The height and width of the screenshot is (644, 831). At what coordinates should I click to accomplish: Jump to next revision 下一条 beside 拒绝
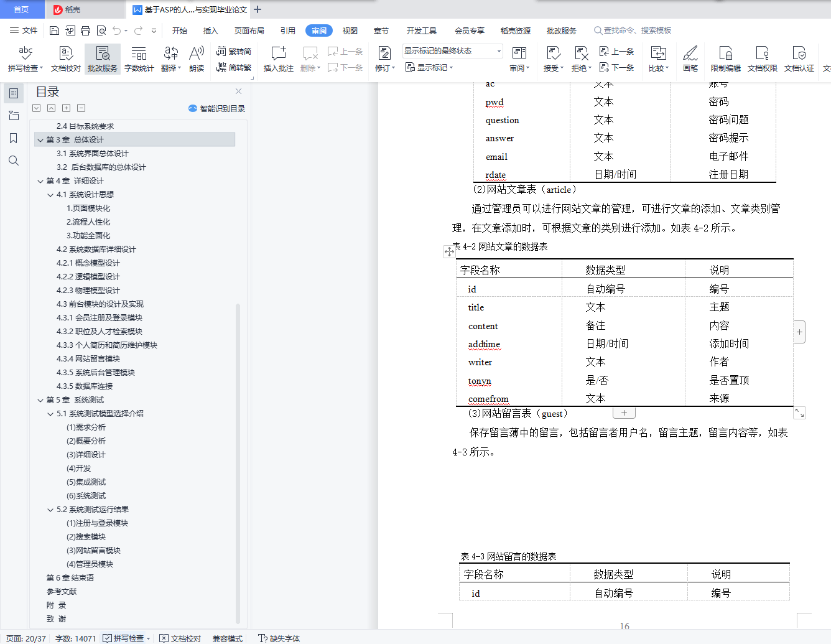click(617, 68)
